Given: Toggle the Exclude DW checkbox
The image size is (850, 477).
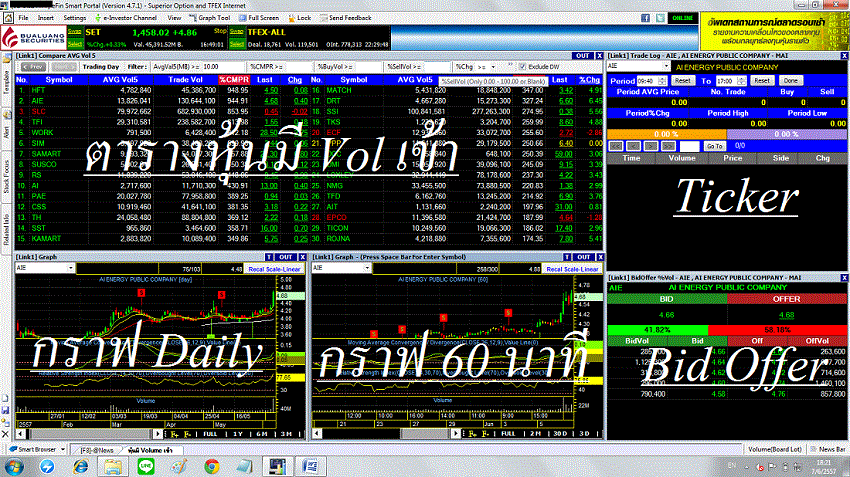Looking at the screenshot, I should pyautogui.click(x=523, y=67).
